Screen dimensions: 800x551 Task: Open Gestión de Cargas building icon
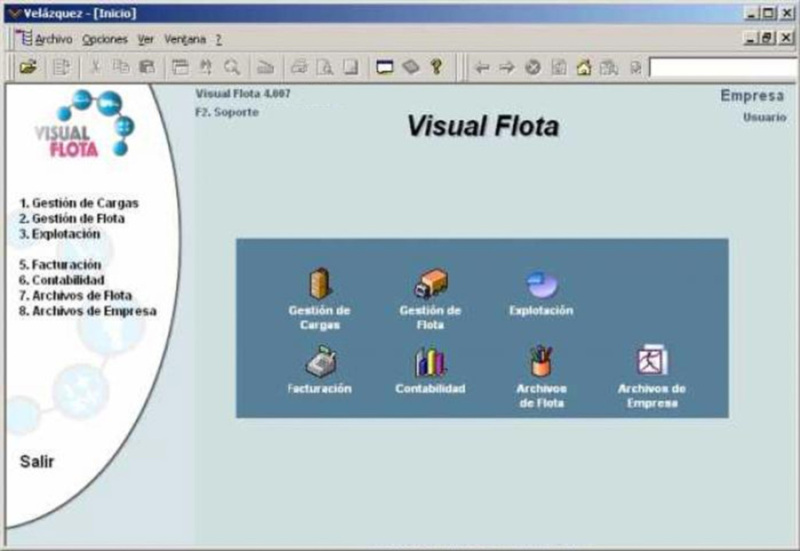pos(320,284)
